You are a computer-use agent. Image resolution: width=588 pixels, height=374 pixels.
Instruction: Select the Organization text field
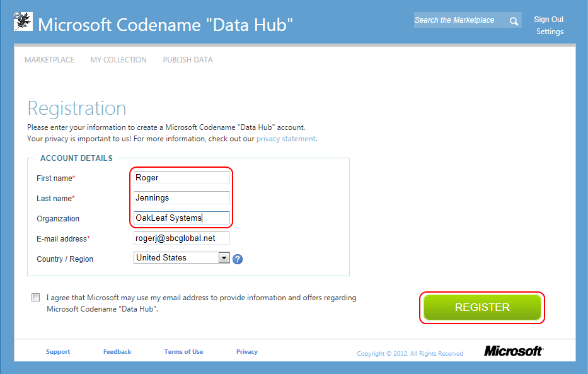click(182, 218)
